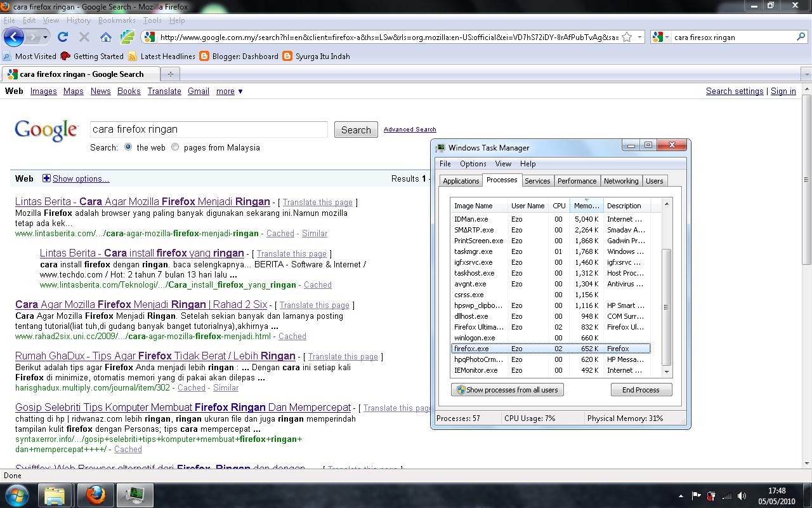
Task: Open a new tab with the plus button
Action: pyautogui.click(x=170, y=74)
